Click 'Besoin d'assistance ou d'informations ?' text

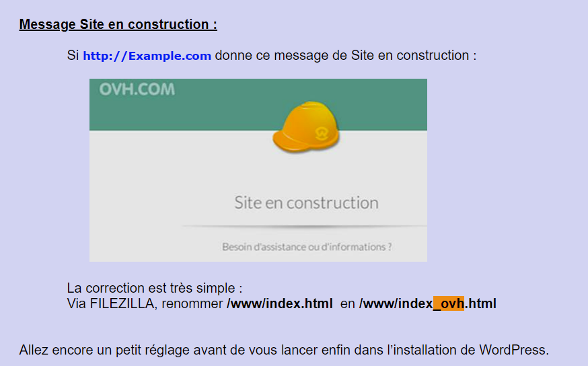click(307, 247)
